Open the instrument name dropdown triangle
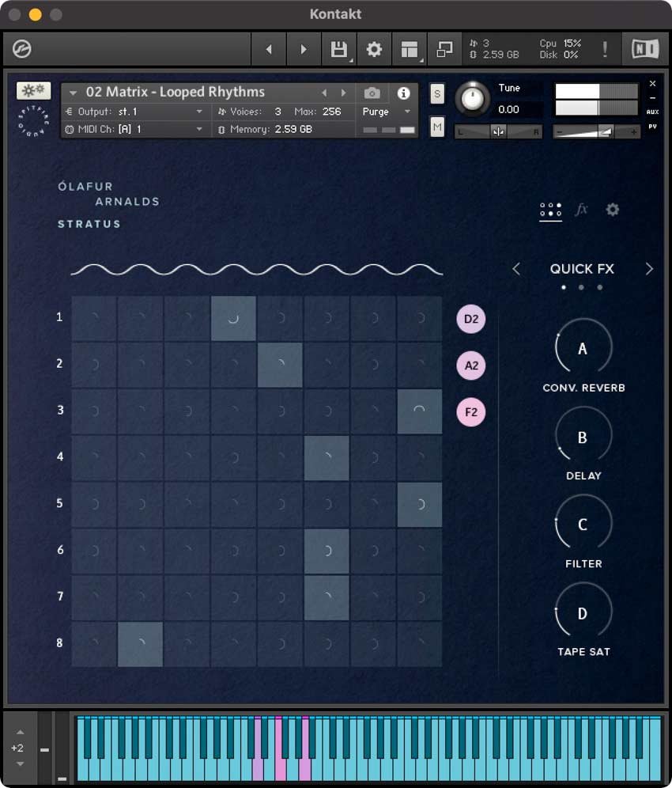 (x=74, y=93)
